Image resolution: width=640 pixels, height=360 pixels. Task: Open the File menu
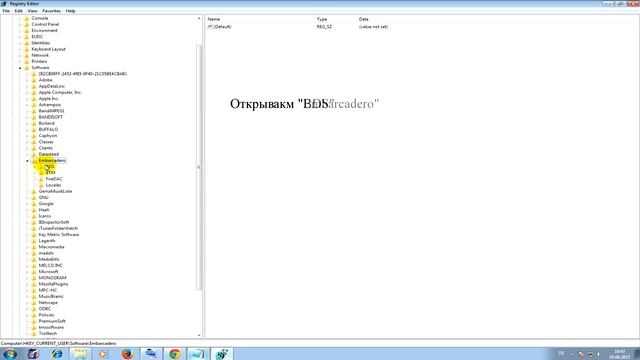click(6, 11)
